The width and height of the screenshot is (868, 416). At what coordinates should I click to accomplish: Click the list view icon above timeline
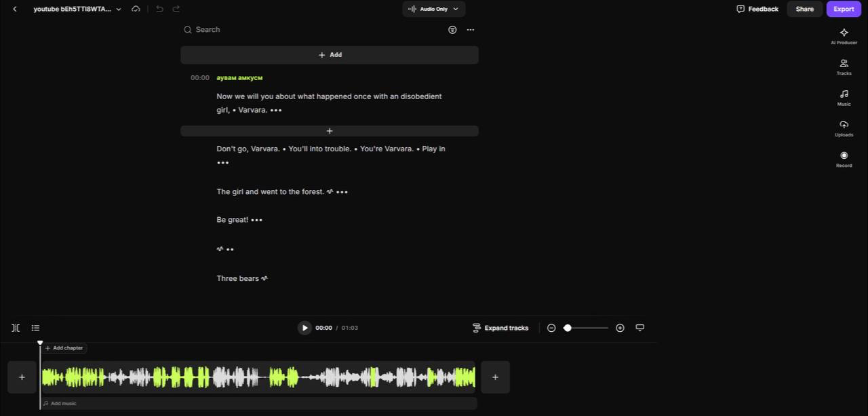tap(35, 328)
